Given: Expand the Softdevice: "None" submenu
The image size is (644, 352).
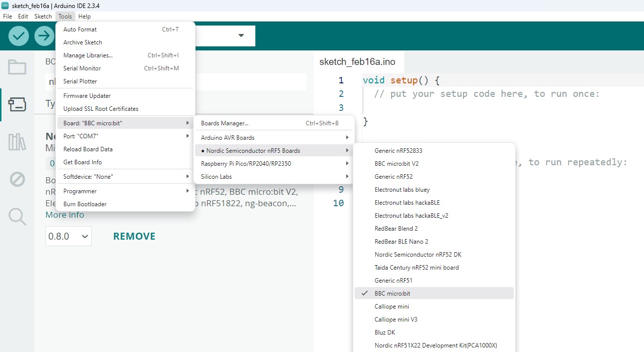Looking at the screenshot, I should coord(125,176).
